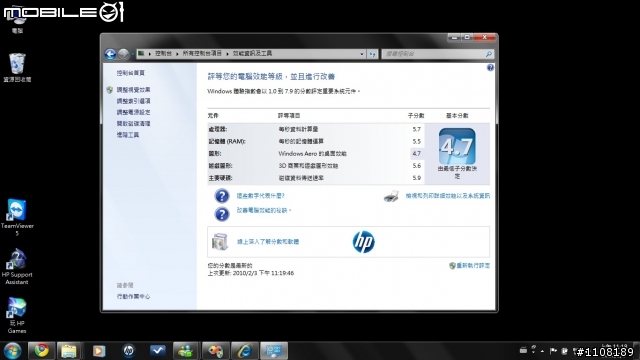Viewport: 640px width, 360px height.
Task: Launch Internet Explorer from the taskbar
Action: pos(244,351)
